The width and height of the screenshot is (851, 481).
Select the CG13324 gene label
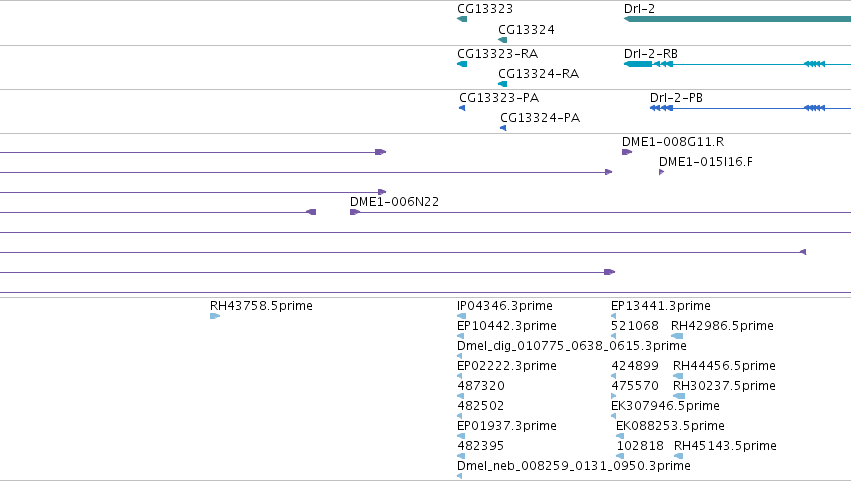(526, 30)
